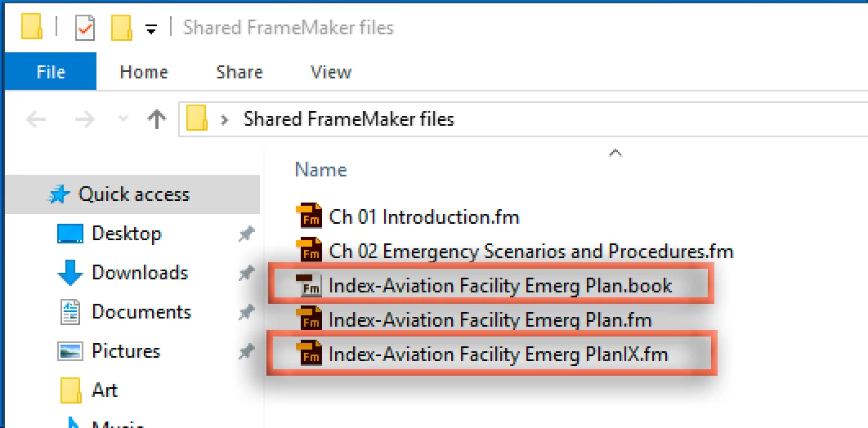The height and width of the screenshot is (428, 868).
Task: Click the Quick access star icon
Action: point(59,194)
